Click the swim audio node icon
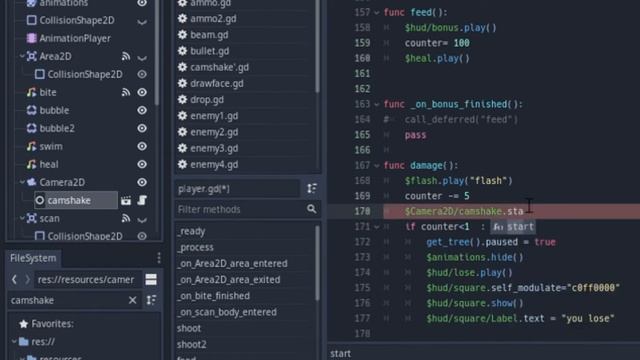The width and height of the screenshot is (640, 360). click(x=31, y=146)
